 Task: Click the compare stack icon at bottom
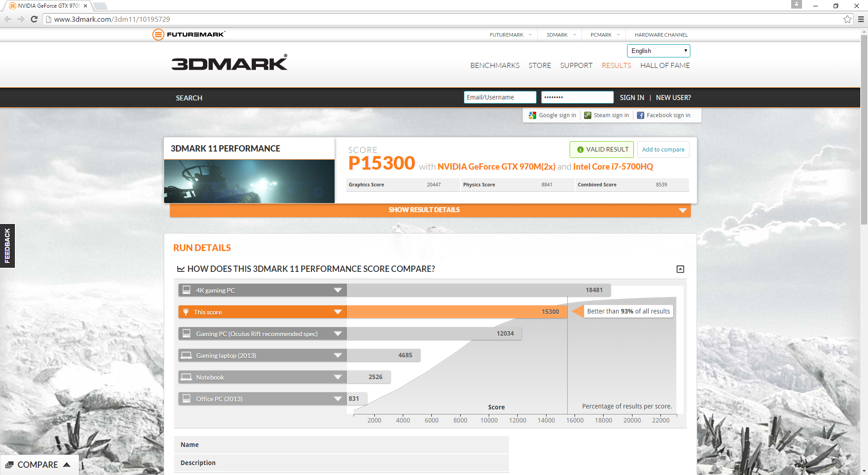coord(9,465)
